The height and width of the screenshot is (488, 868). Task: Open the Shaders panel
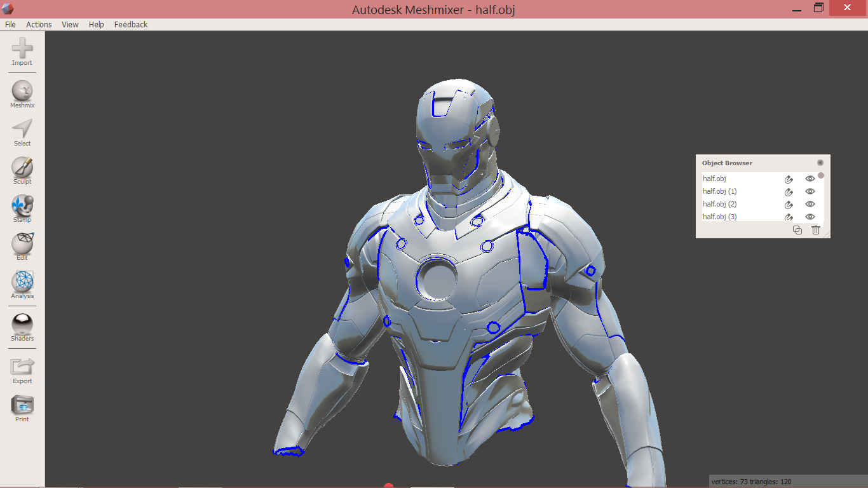tap(22, 327)
